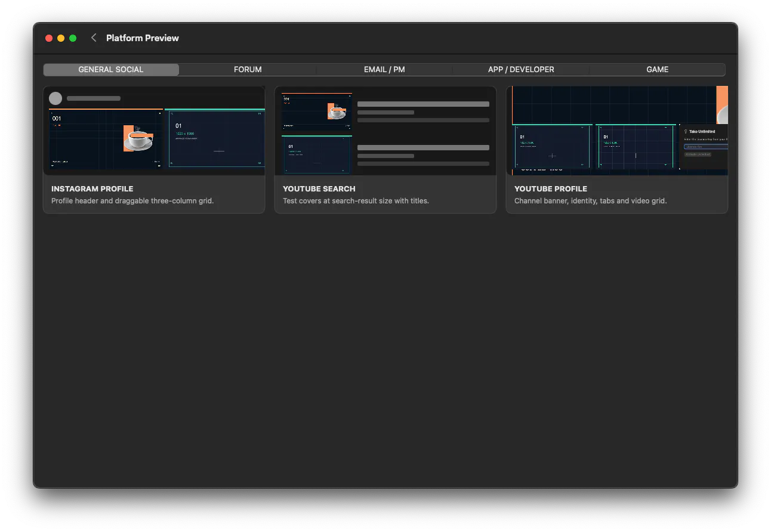Click the Platform Preview window title

[143, 38]
